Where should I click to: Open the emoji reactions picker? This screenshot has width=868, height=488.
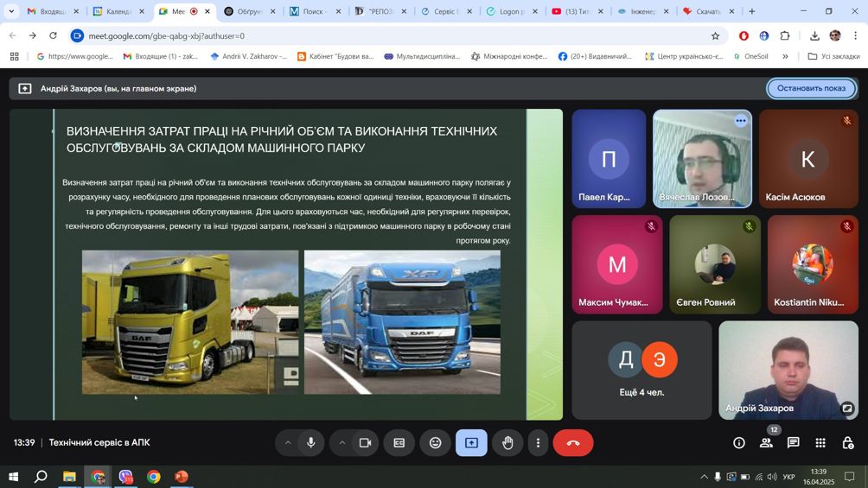tap(436, 443)
